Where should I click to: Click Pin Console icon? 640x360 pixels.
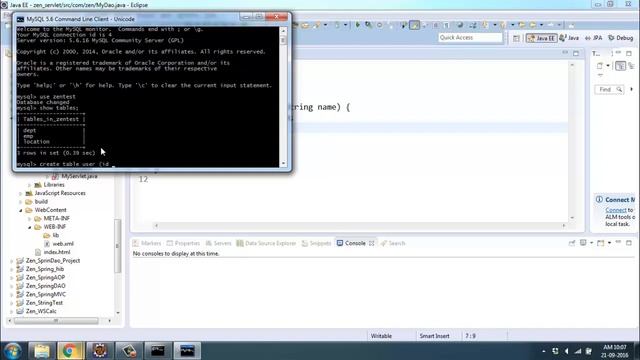[x=572, y=243]
